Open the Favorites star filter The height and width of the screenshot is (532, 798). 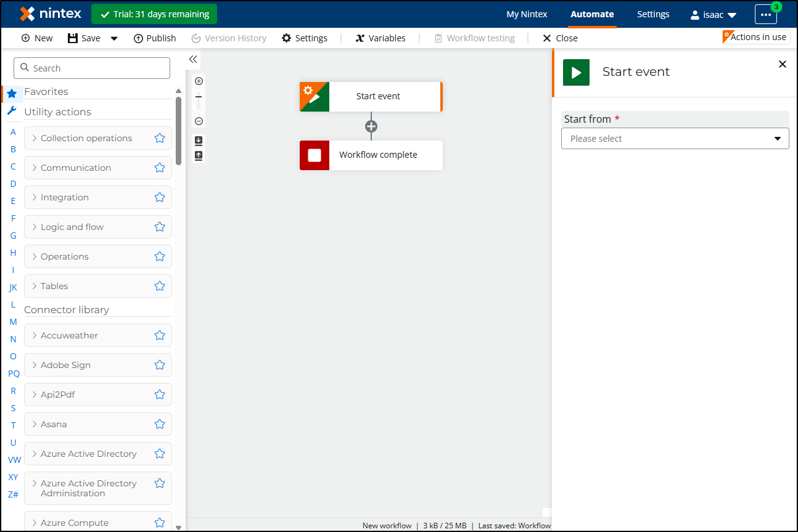click(x=12, y=94)
